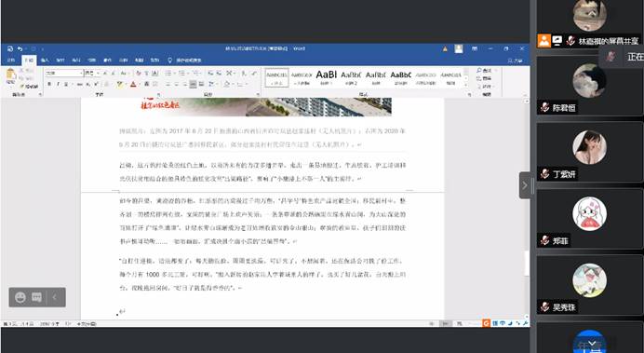Open Clipboard dialog launcher

(x=40, y=94)
